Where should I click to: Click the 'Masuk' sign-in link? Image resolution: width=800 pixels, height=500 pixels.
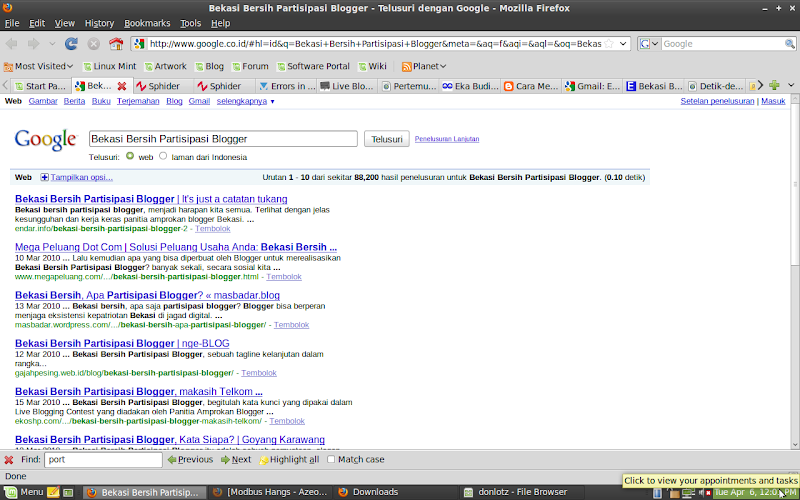tap(773, 101)
